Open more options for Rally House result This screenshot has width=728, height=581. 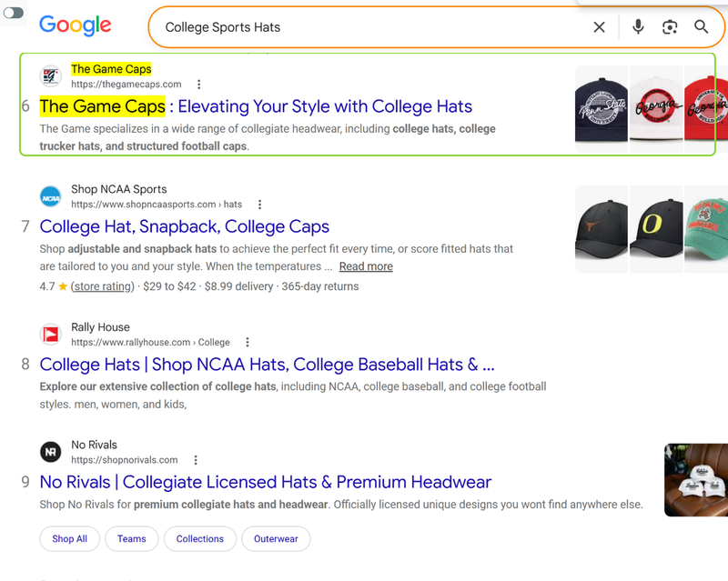point(248,342)
